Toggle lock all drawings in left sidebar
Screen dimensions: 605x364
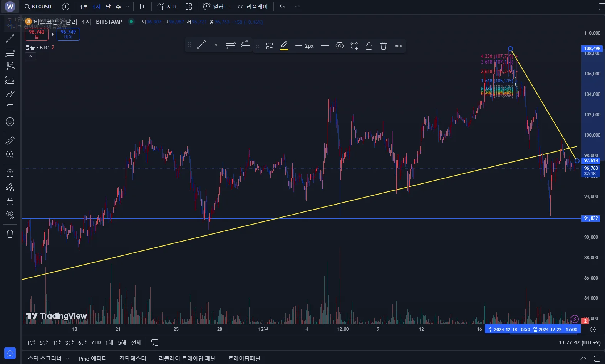pyautogui.click(x=10, y=201)
